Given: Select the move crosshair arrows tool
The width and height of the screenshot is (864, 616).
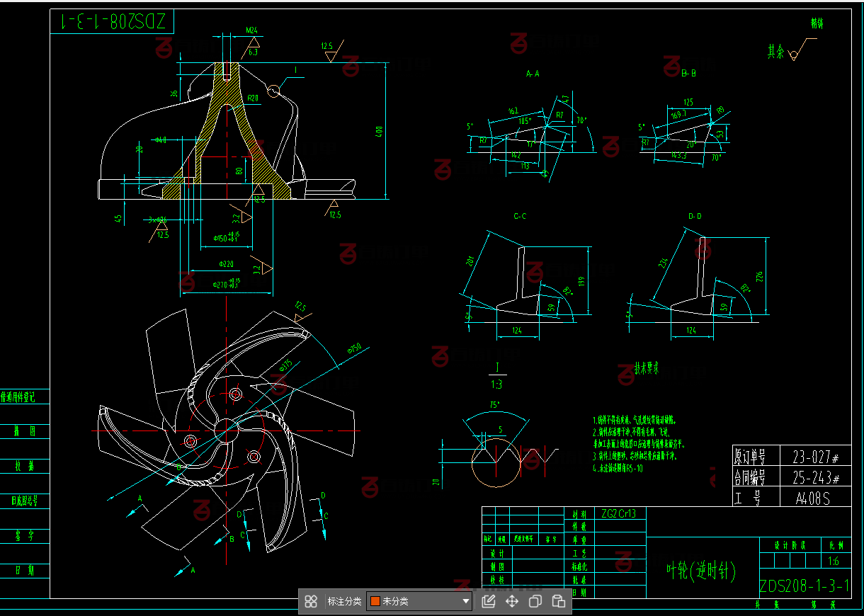Looking at the screenshot, I should [x=511, y=602].
